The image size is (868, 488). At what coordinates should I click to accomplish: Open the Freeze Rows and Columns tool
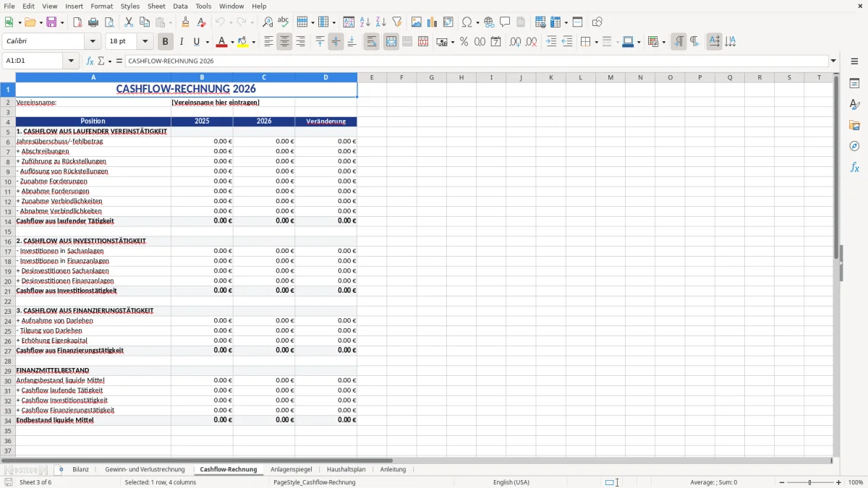point(555,22)
